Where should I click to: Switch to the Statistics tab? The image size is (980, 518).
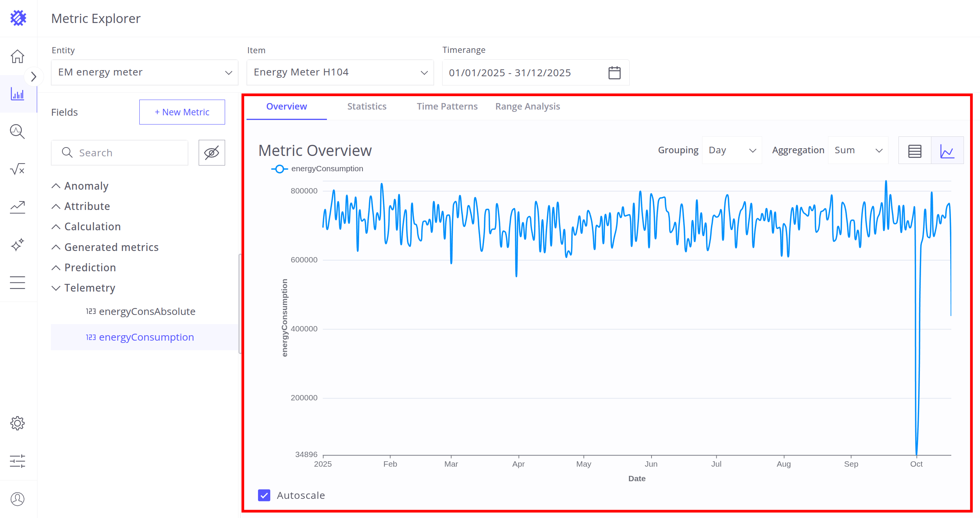coord(367,107)
